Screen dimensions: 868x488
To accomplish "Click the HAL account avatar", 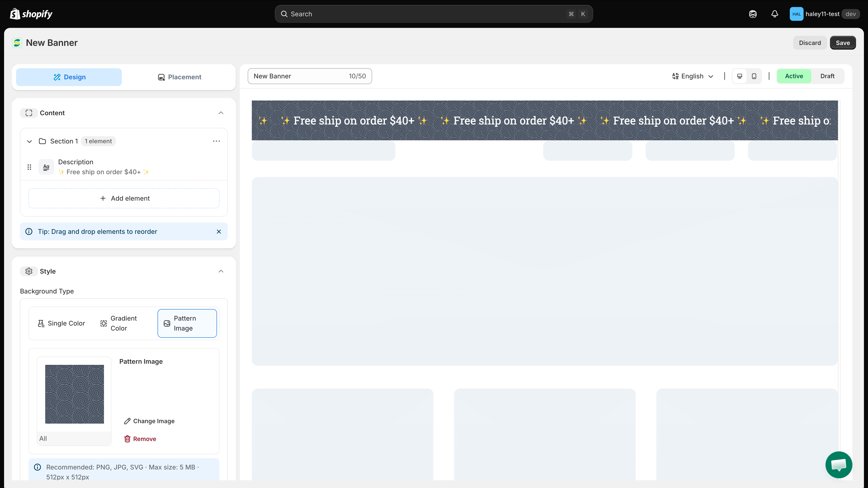I will click(797, 14).
